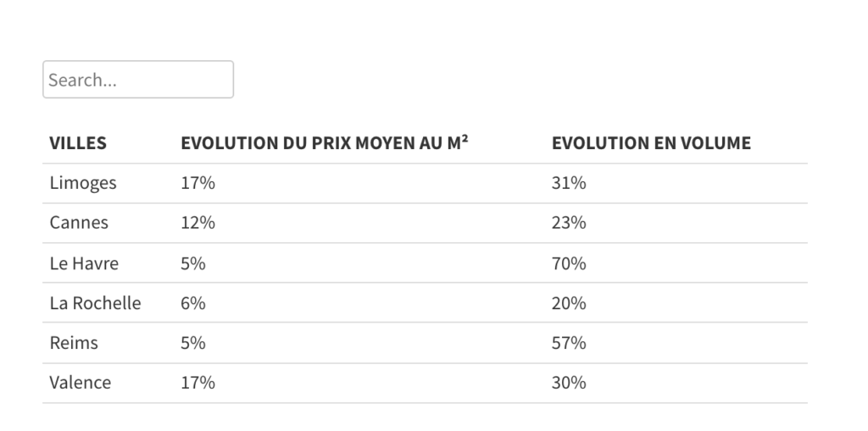Click Cannes 23% volume value

[x=569, y=223]
